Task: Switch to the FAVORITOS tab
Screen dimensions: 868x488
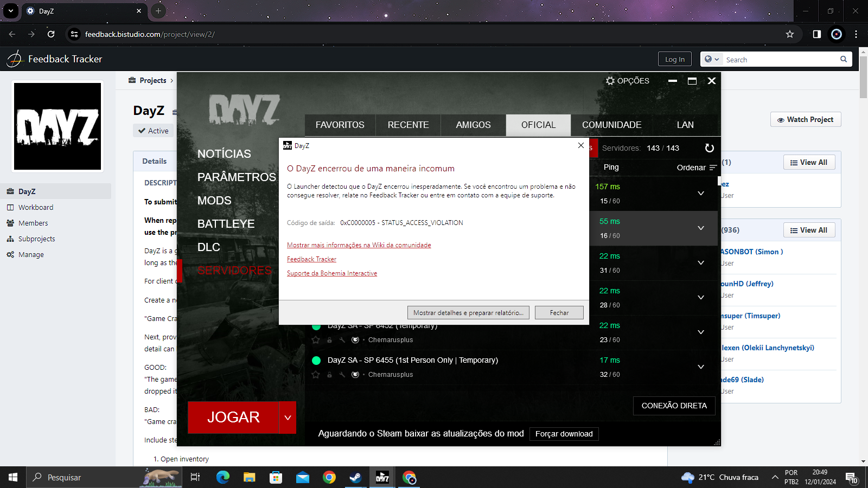Action: [x=340, y=125]
